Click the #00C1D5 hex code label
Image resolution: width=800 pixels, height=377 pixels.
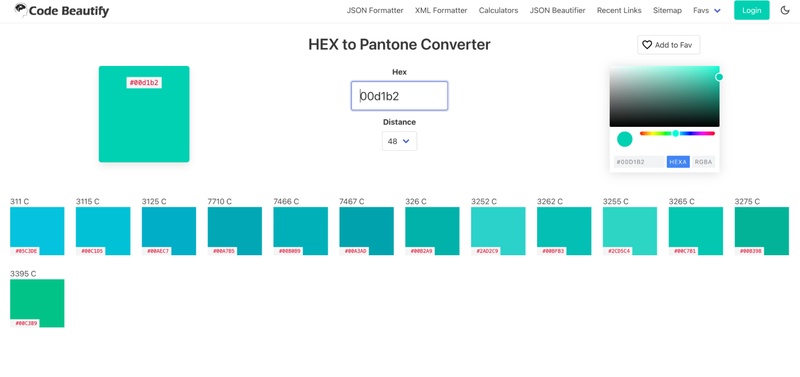tap(91, 251)
